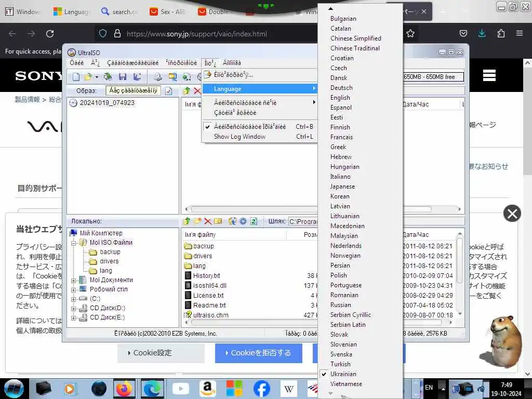532x399 pixels.
Task: Click the Open file folder icon in UltraISO toolbar
Action: tap(88, 77)
